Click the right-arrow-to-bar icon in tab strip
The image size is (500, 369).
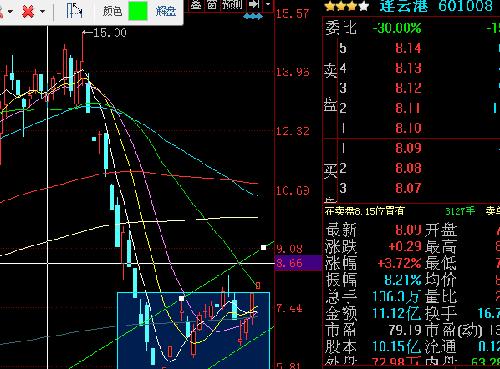pos(254,5)
